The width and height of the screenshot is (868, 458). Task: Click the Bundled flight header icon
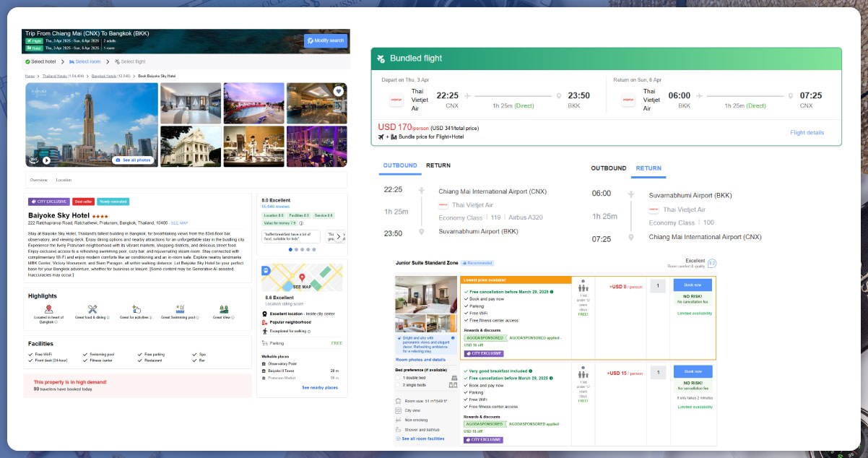pos(381,59)
